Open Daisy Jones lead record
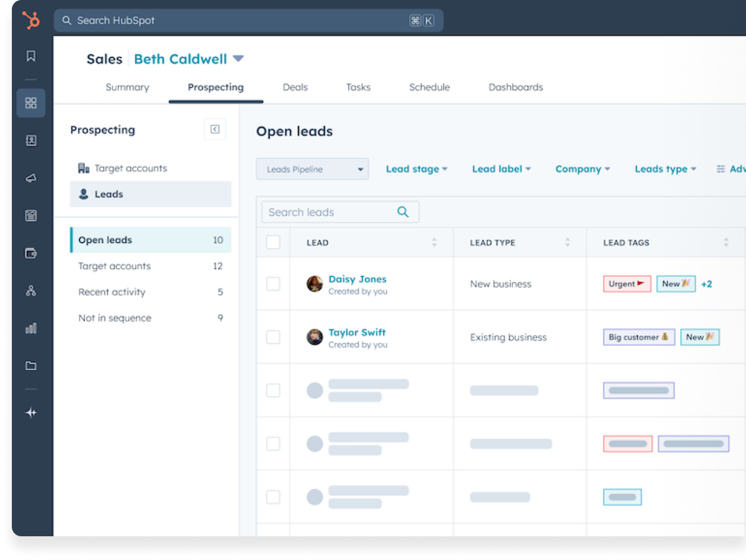 358,279
